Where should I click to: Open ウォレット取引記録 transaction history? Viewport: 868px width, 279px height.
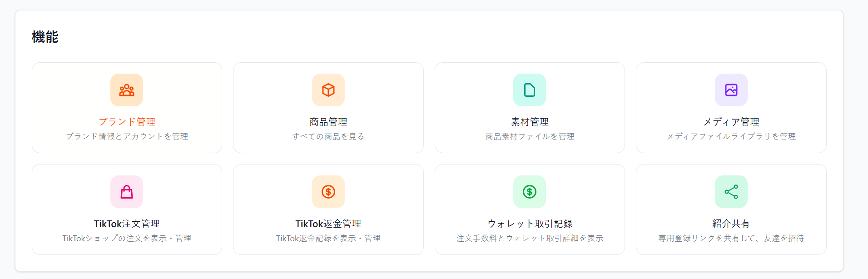(x=530, y=224)
